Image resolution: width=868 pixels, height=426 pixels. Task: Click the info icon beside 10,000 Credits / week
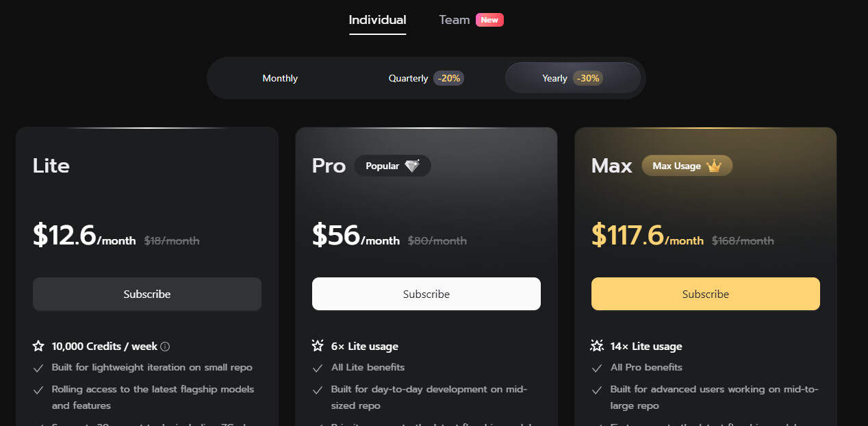pyautogui.click(x=165, y=347)
